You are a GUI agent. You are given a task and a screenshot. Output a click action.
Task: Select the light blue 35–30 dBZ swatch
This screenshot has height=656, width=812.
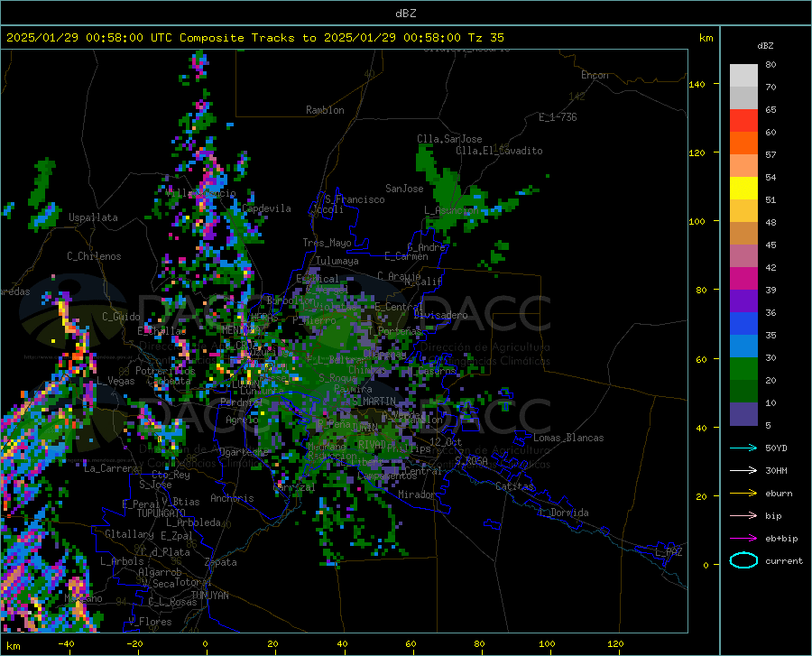tap(743, 346)
